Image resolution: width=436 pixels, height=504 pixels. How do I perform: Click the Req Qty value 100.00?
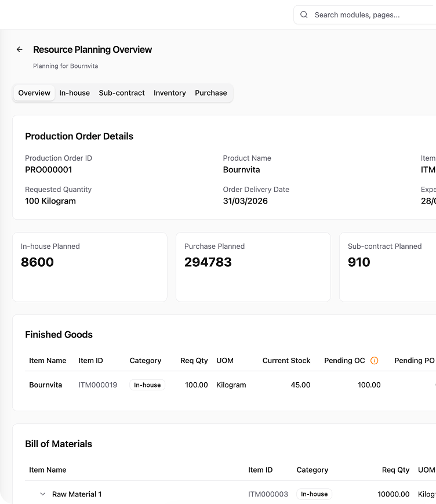[197, 385]
